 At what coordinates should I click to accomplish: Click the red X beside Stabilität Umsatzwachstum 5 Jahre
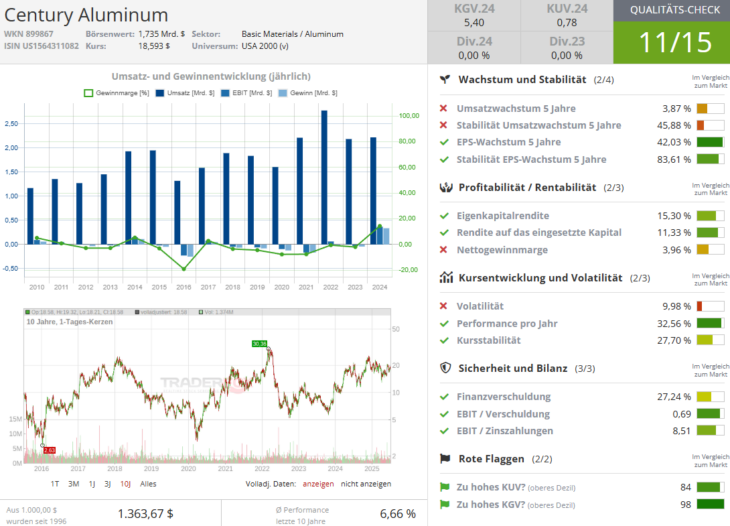click(444, 125)
